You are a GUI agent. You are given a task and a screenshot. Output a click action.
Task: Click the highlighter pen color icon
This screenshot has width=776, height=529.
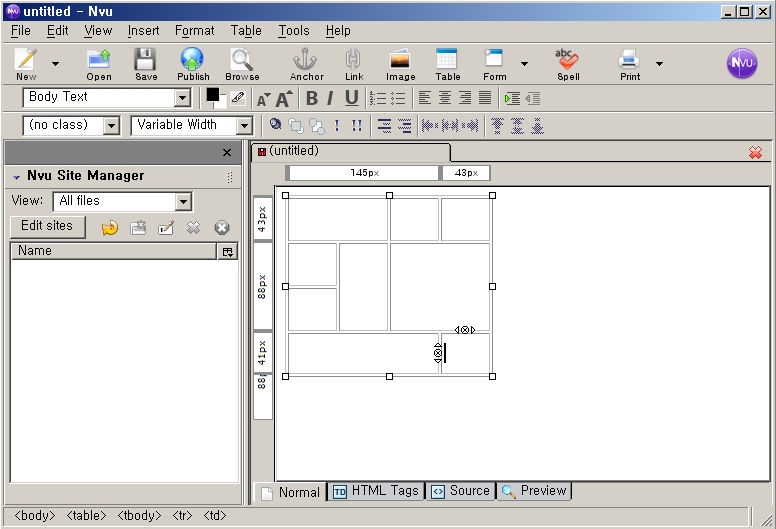coord(238,97)
